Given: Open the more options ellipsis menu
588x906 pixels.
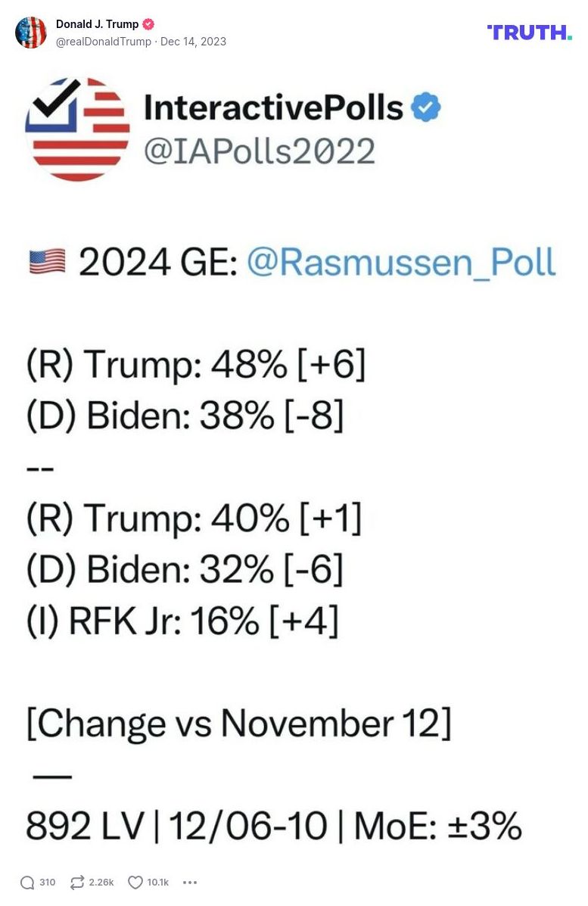Looking at the screenshot, I should click(190, 883).
